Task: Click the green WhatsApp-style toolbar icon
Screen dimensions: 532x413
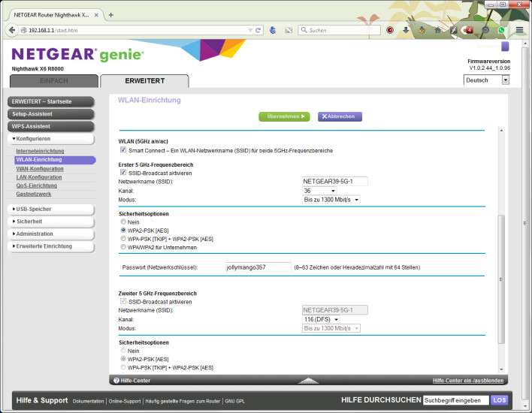Action: click(501, 30)
